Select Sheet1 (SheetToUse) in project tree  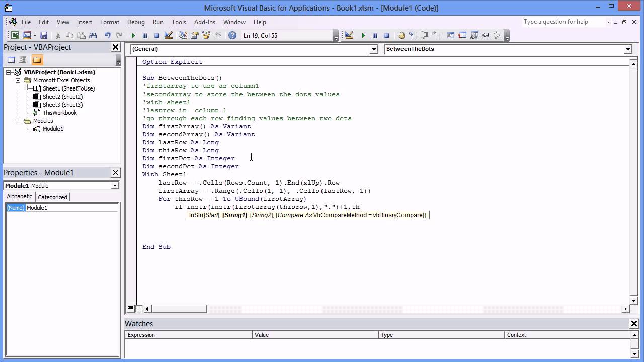pos(68,88)
